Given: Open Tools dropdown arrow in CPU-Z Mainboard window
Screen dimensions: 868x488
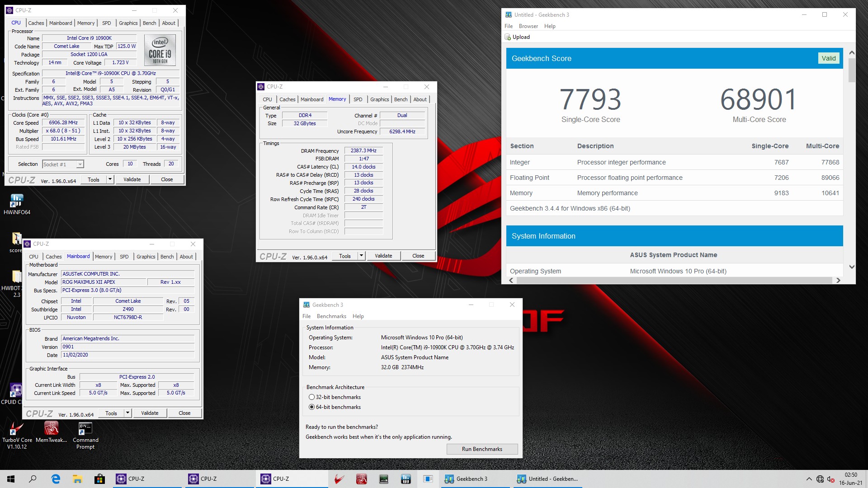Looking at the screenshot, I should (x=127, y=413).
